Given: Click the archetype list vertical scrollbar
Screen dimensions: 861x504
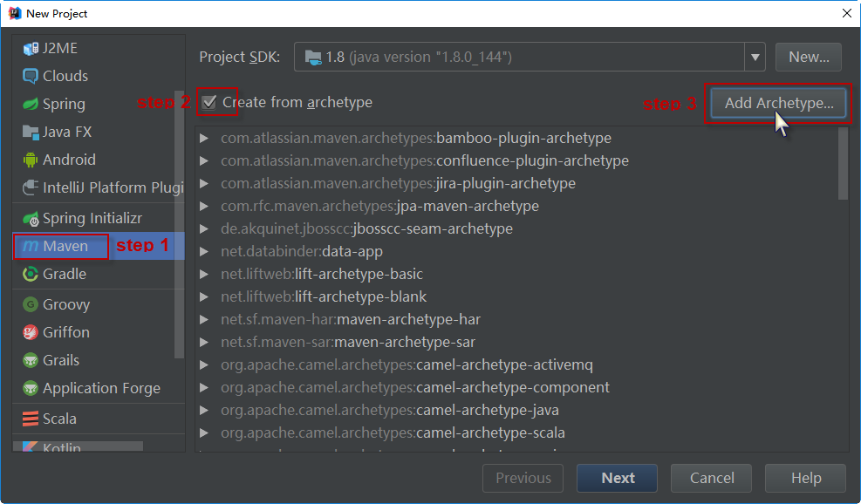Looking at the screenshot, I should point(843,164).
